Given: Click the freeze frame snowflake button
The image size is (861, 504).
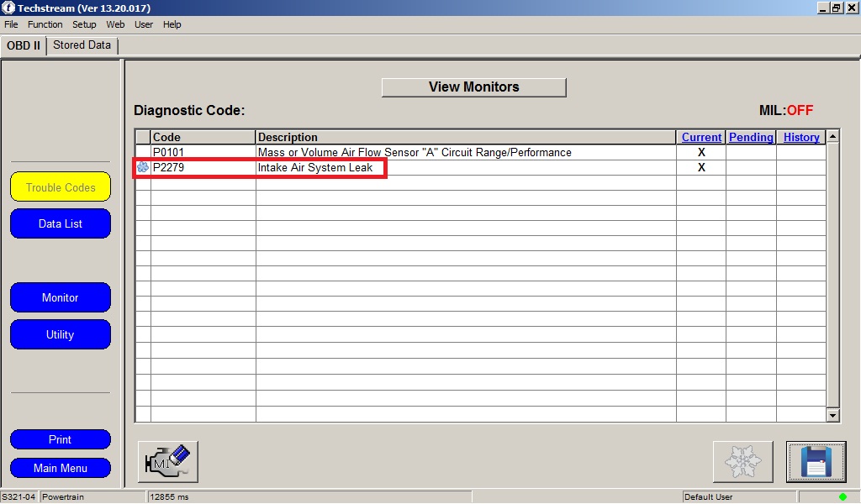Looking at the screenshot, I should click(742, 461).
